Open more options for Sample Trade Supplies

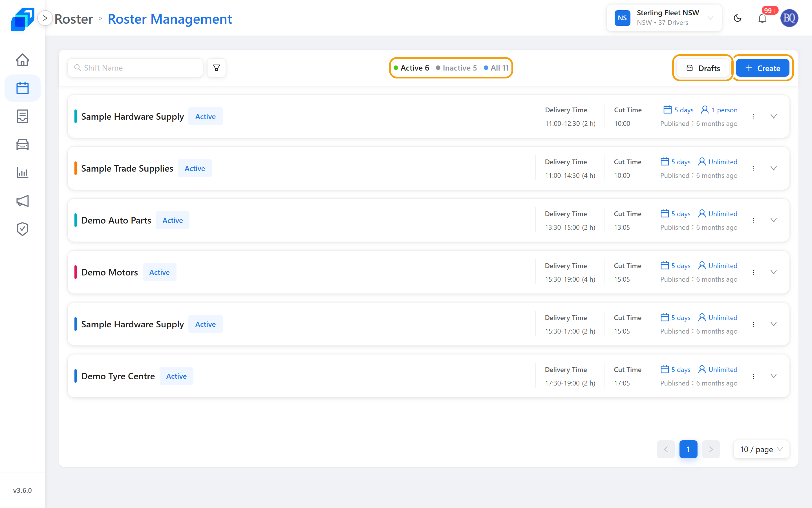[x=753, y=168]
